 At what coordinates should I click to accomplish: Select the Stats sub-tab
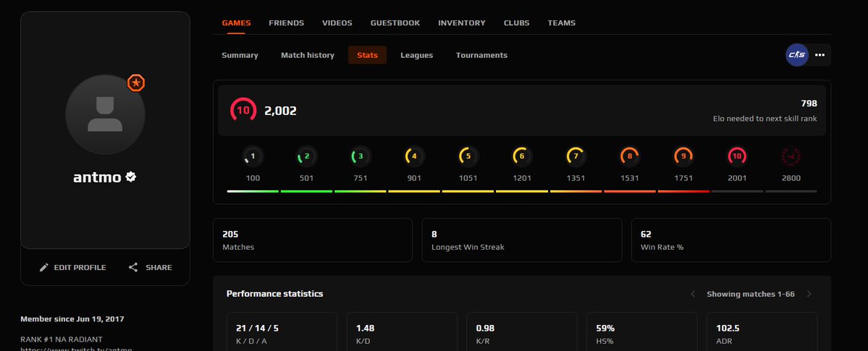[368, 55]
